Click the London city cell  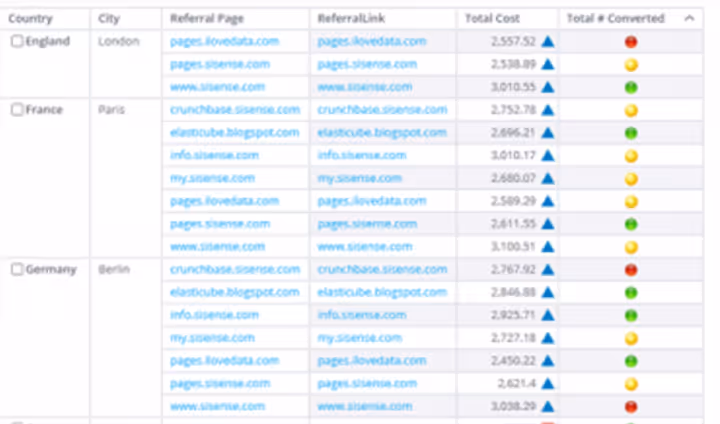pyautogui.click(x=118, y=41)
